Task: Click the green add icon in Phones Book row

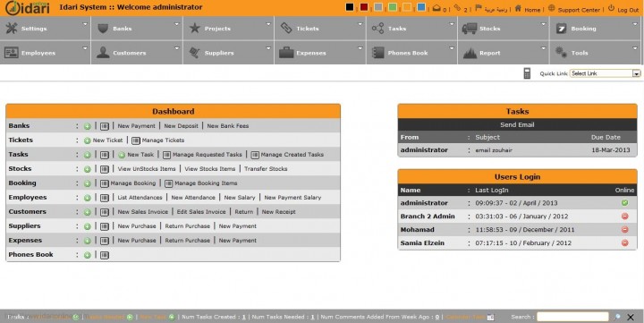Action: [x=87, y=255]
